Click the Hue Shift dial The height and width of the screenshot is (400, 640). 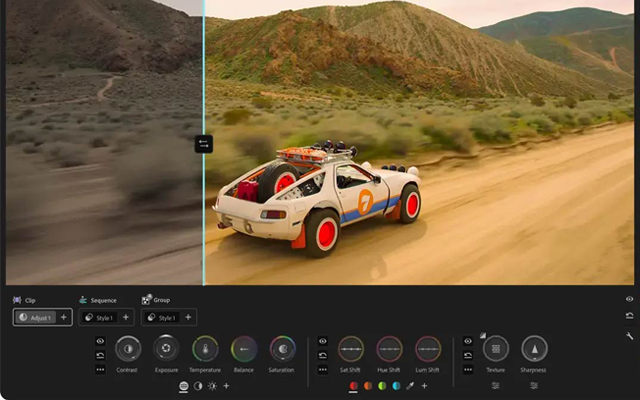pos(389,349)
